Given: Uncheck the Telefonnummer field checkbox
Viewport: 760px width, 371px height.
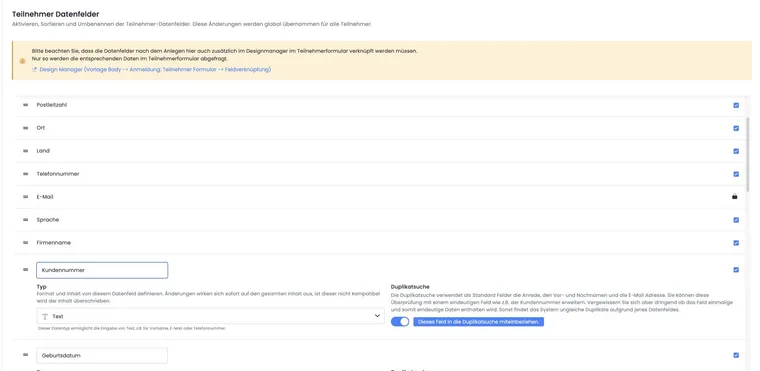Looking at the screenshot, I should pos(736,174).
